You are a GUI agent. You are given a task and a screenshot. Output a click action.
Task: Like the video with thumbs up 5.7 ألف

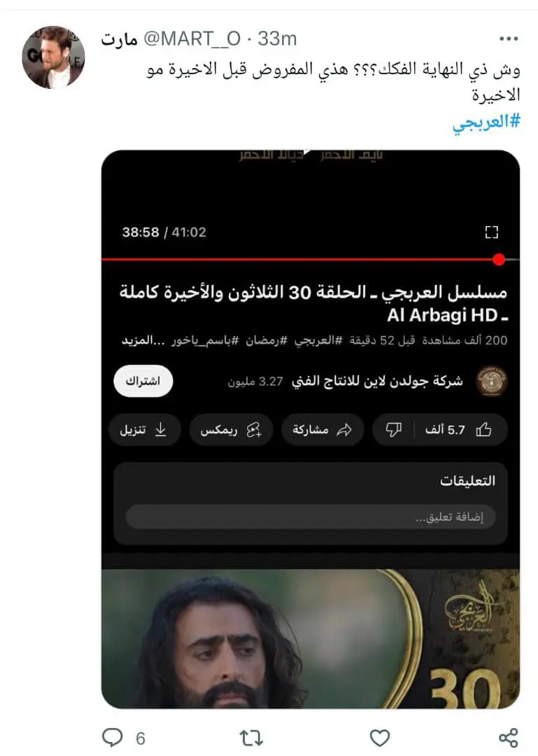click(x=460, y=430)
